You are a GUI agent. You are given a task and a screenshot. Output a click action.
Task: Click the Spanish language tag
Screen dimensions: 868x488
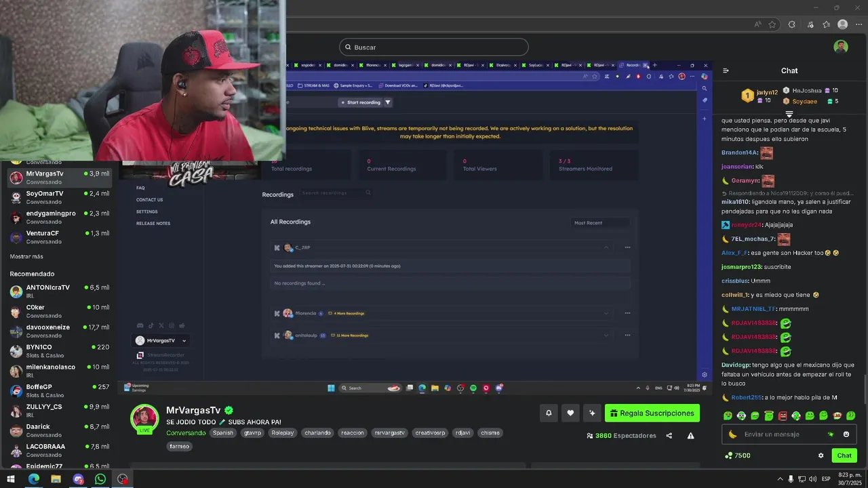coord(223,432)
